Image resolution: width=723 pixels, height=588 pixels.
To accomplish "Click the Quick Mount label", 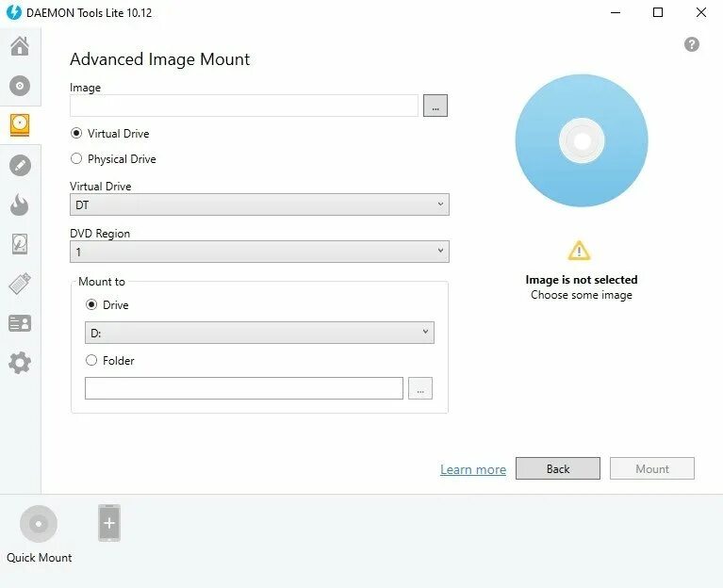I will pos(40,558).
